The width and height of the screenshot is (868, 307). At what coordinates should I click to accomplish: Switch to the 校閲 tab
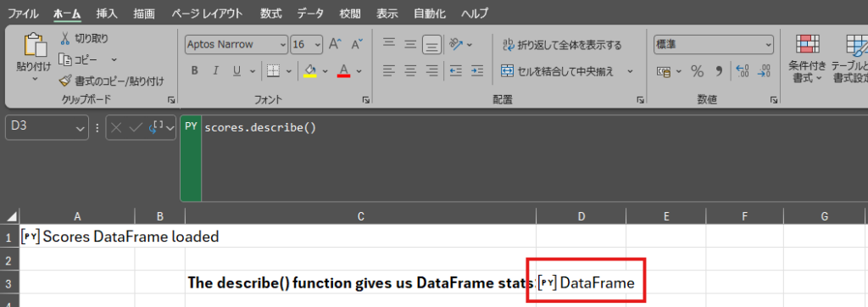pos(350,14)
